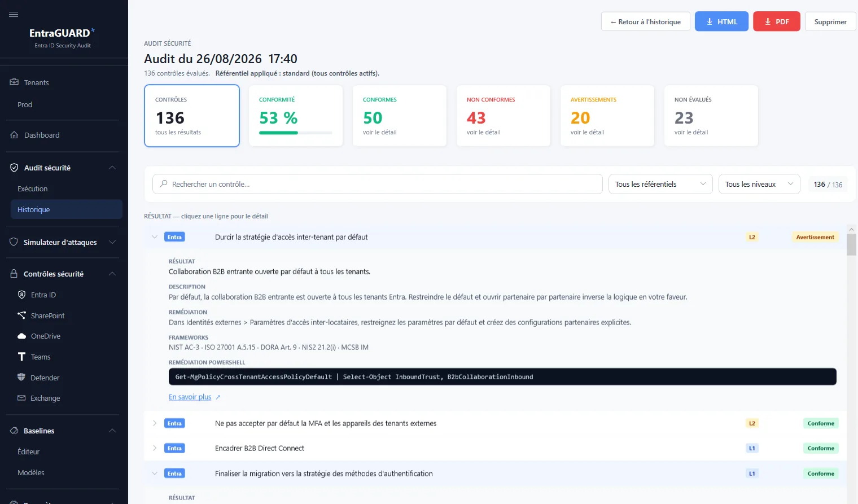The width and height of the screenshot is (858, 504).
Task: Collapse the Finaliser la migration row chevron
Action: [x=154, y=474]
